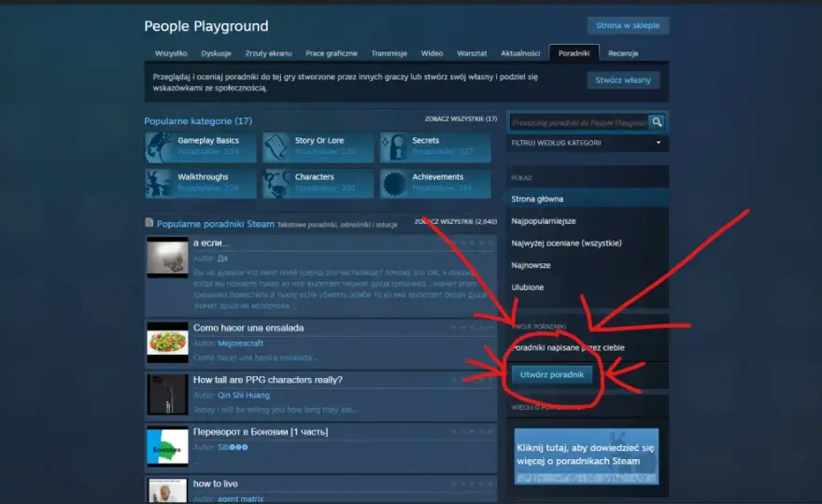Open the Gameplay Basics category icon
822x504 pixels.
160,147
